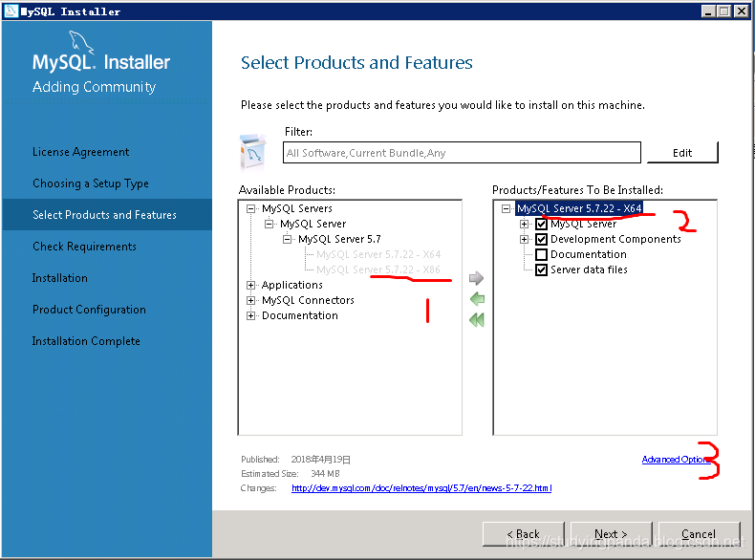The height and width of the screenshot is (560, 755).
Task: Collapse the MySQL Server subnode
Action: 269,224
